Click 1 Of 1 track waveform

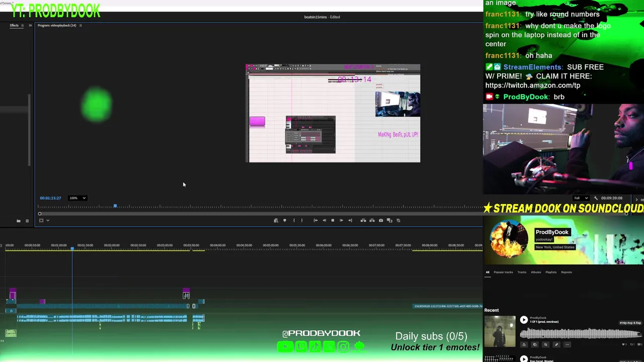pyautogui.click(x=581, y=333)
